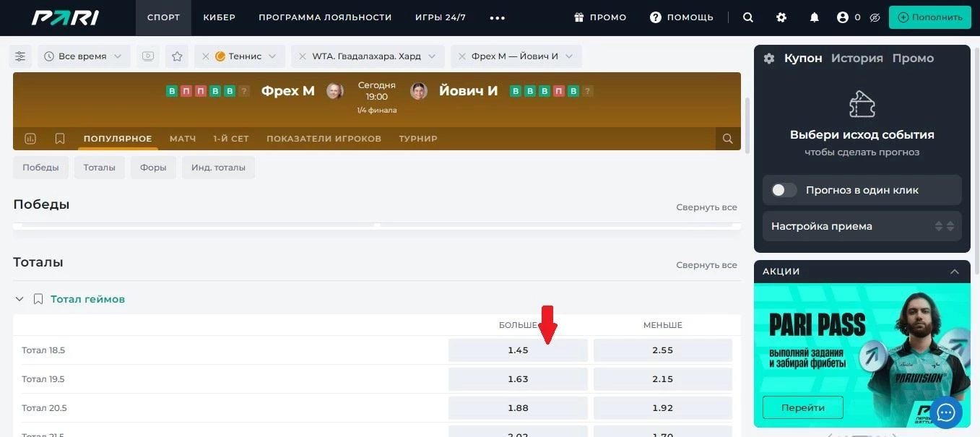Screen dimensions: 980x437
Task: Open the История tab in coupon panel
Action: pos(857,59)
